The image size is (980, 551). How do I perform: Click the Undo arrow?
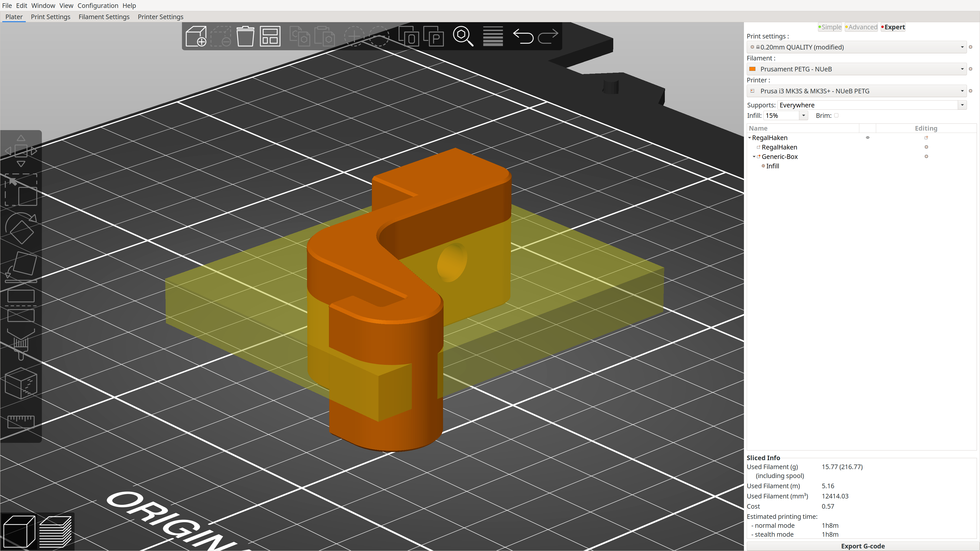pos(523,36)
